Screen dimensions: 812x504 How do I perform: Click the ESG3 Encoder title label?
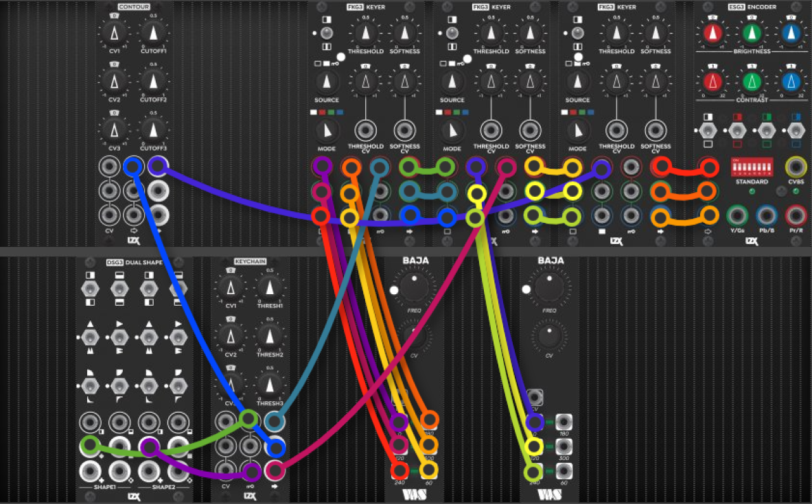(x=752, y=7)
